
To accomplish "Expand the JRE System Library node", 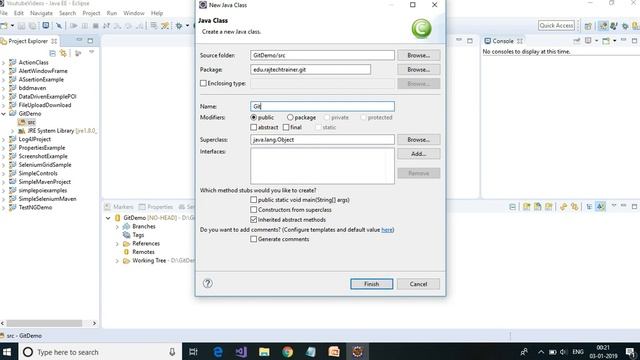I will pyautogui.click(x=12, y=131).
